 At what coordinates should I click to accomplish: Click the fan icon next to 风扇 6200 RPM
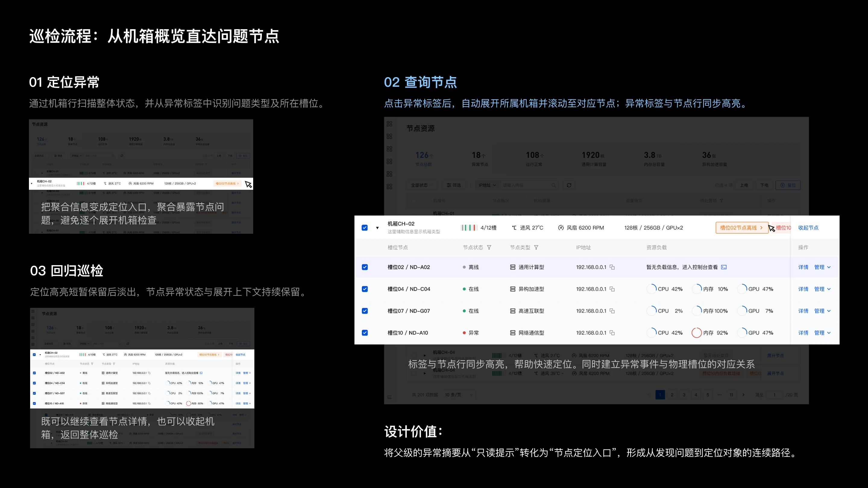[561, 228]
